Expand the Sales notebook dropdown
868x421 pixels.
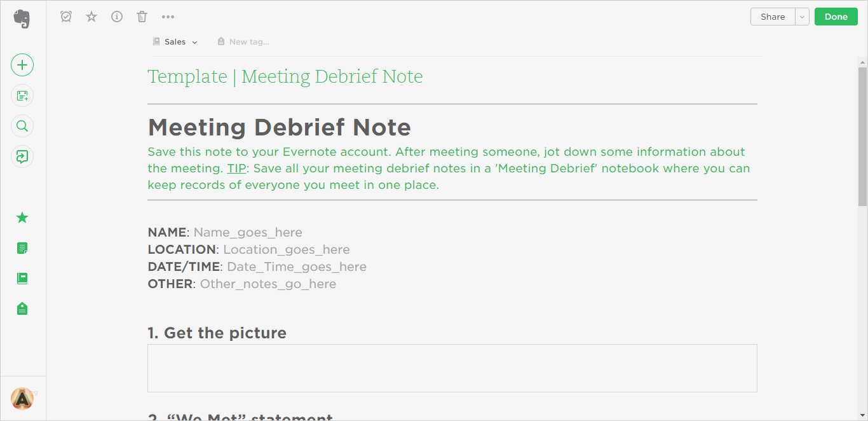[175, 42]
